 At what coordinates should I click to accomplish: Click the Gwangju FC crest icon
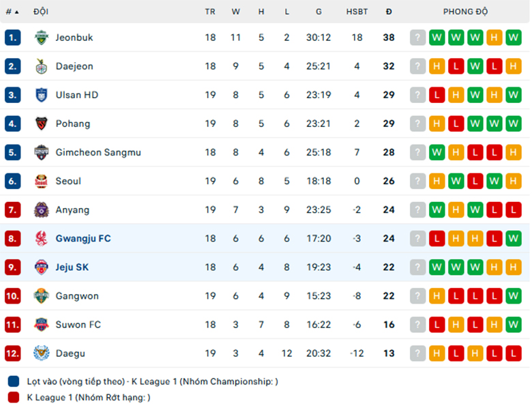click(x=42, y=239)
